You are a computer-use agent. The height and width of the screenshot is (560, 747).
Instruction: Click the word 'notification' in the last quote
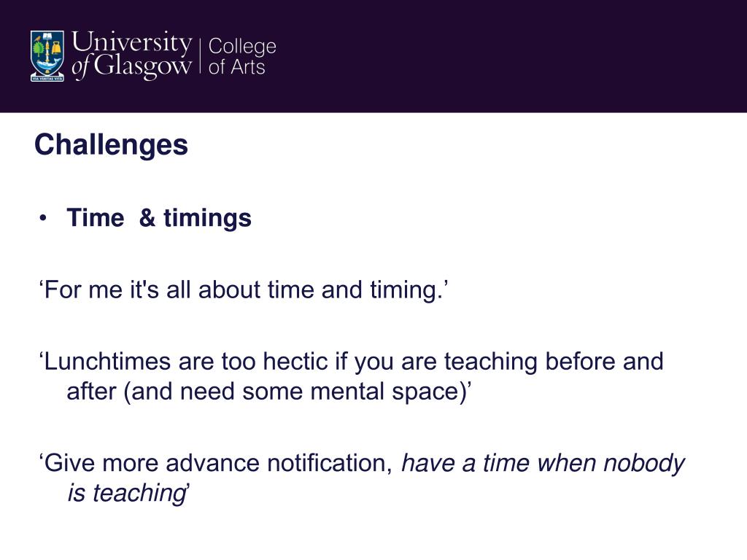[x=330, y=463]
